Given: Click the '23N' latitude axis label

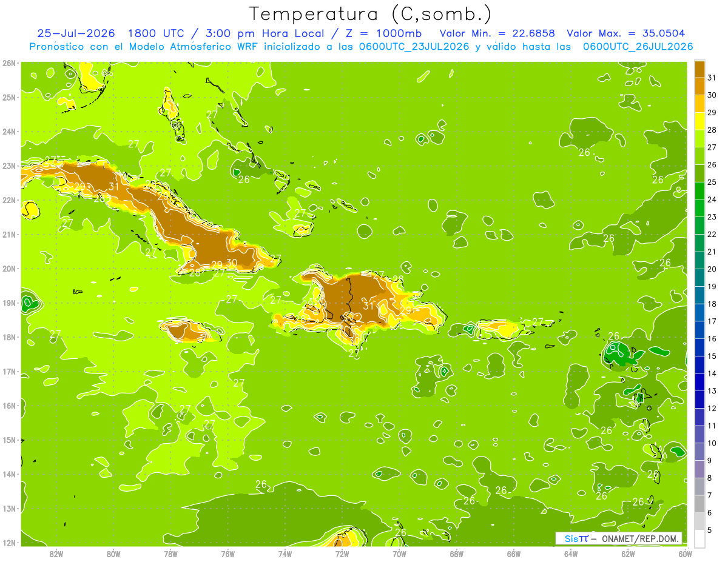Looking at the screenshot, I should (x=9, y=166).
